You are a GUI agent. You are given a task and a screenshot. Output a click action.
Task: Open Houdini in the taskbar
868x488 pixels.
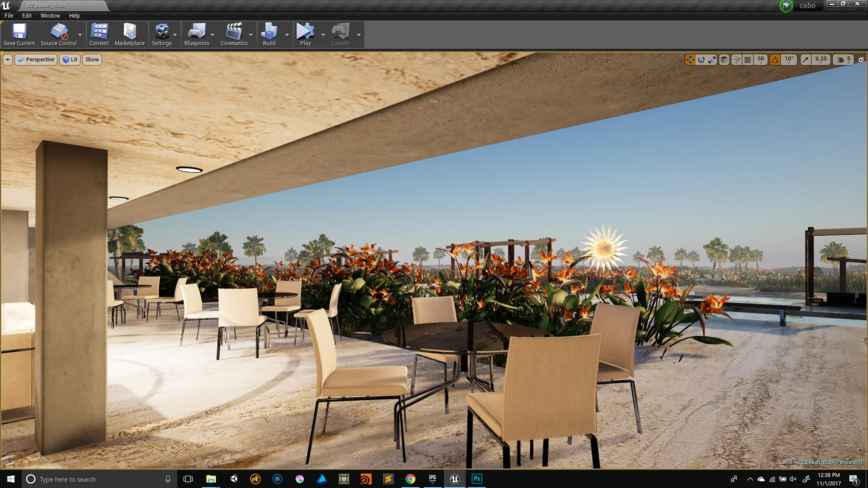(366, 479)
